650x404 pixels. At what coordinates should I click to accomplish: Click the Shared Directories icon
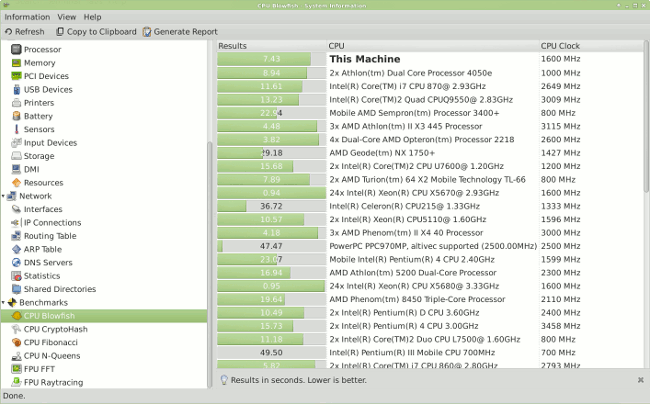tap(16, 289)
